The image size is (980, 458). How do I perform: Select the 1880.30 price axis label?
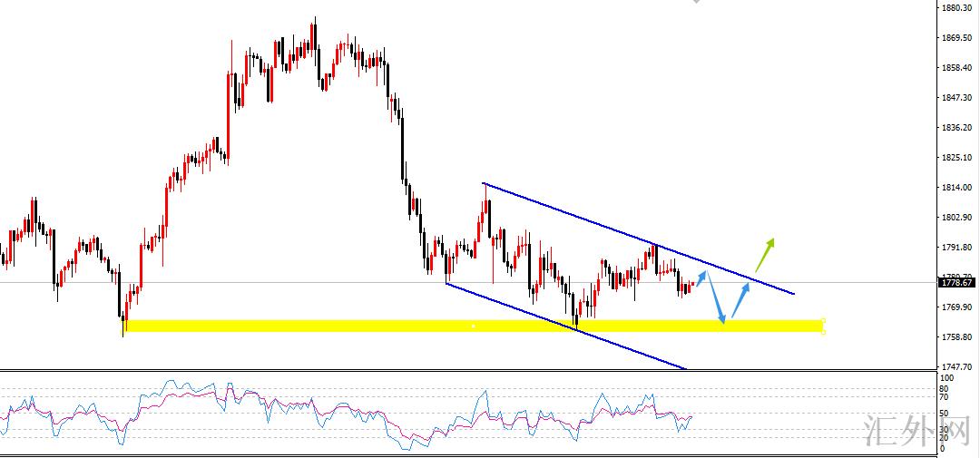957,7
